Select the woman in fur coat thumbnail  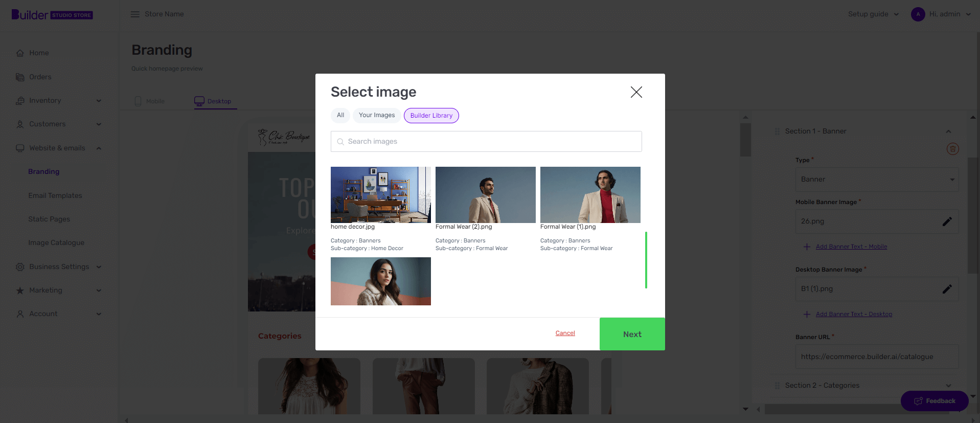click(381, 281)
